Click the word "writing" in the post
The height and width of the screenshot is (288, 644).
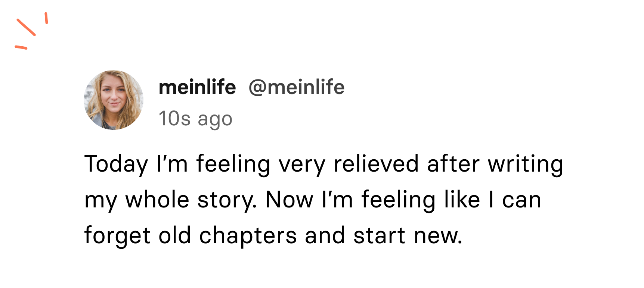pyautogui.click(x=526, y=164)
